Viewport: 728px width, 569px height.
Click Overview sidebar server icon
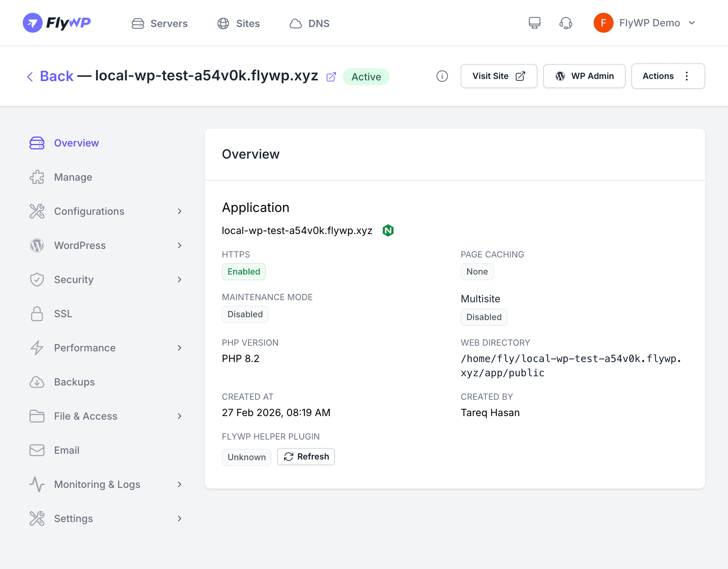[37, 143]
